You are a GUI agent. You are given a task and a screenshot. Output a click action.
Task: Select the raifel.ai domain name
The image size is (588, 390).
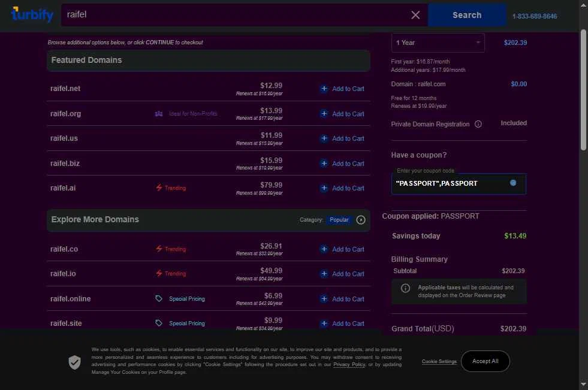pos(63,188)
